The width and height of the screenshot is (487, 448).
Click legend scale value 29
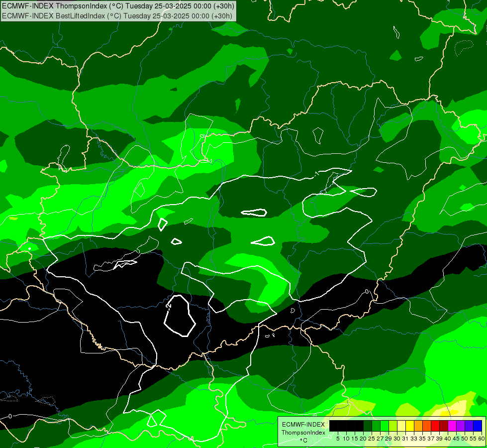[x=389, y=439]
